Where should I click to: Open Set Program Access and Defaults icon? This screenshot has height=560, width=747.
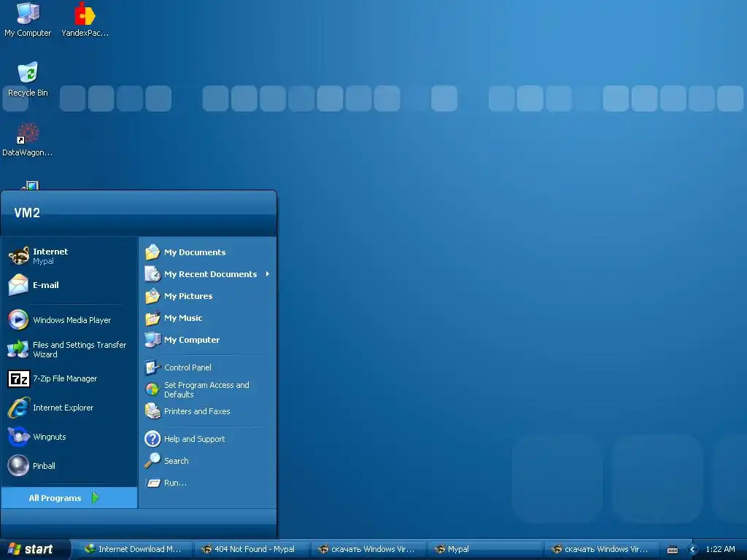[152, 389]
